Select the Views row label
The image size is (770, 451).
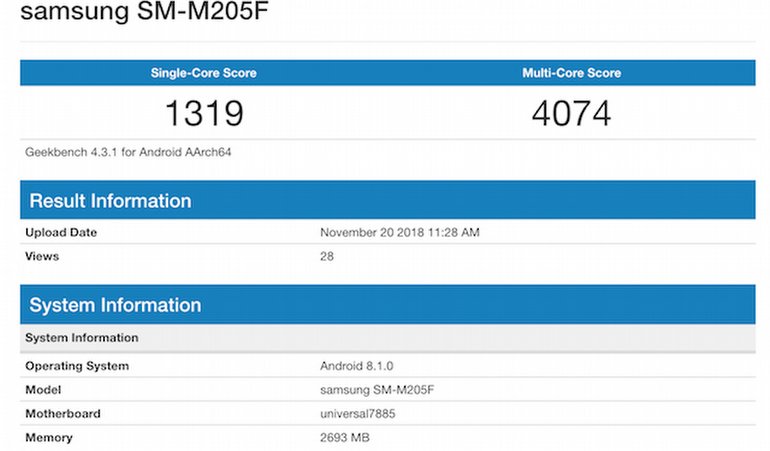tap(42, 256)
